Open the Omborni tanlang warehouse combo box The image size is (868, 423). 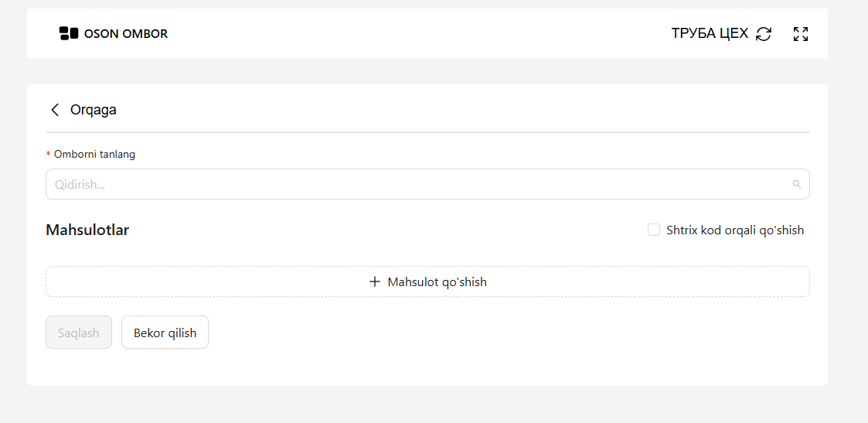tap(427, 184)
